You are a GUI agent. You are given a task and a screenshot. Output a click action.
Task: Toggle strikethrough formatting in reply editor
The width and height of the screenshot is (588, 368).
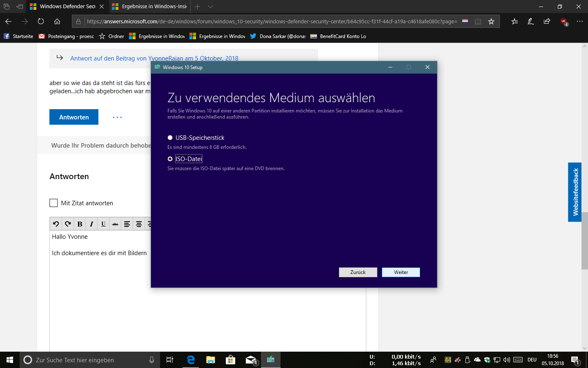tap(115, 224)
